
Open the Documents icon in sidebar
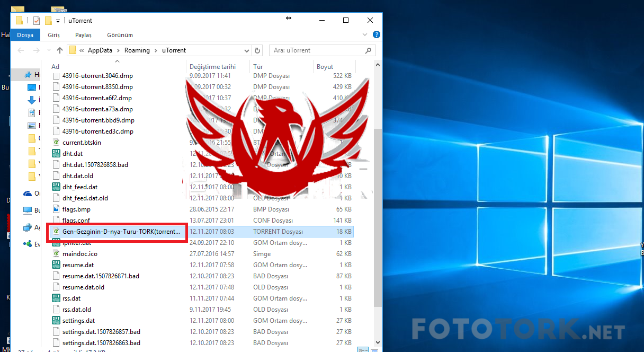click(x=31, y=112)
